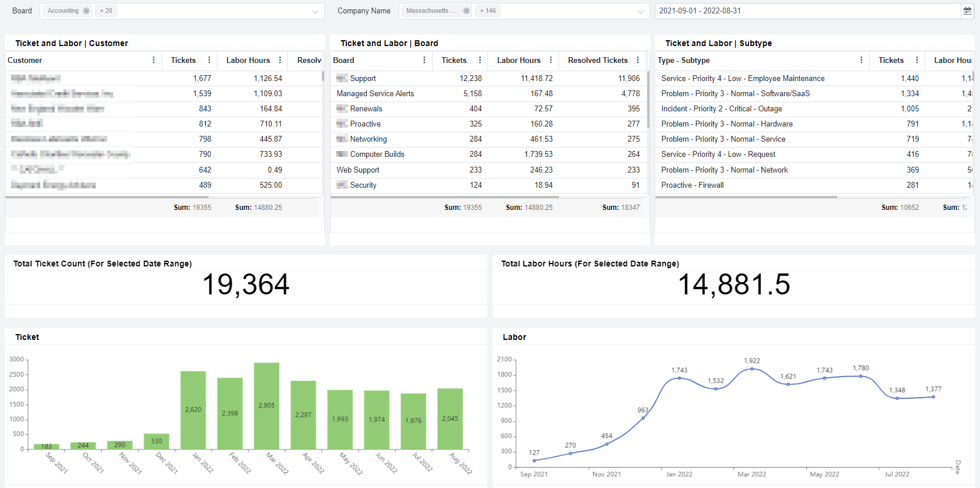Open Customer column options menu
This screenshot has height=488, width=980.
tap(153, 60)
